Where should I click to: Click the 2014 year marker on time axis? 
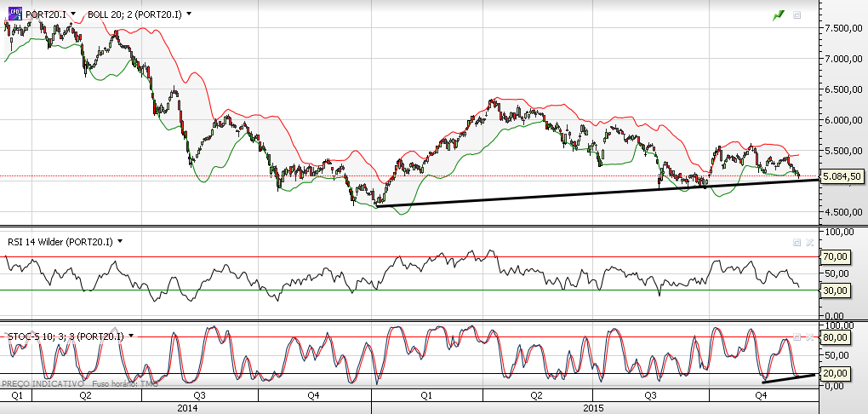point(187,408)
